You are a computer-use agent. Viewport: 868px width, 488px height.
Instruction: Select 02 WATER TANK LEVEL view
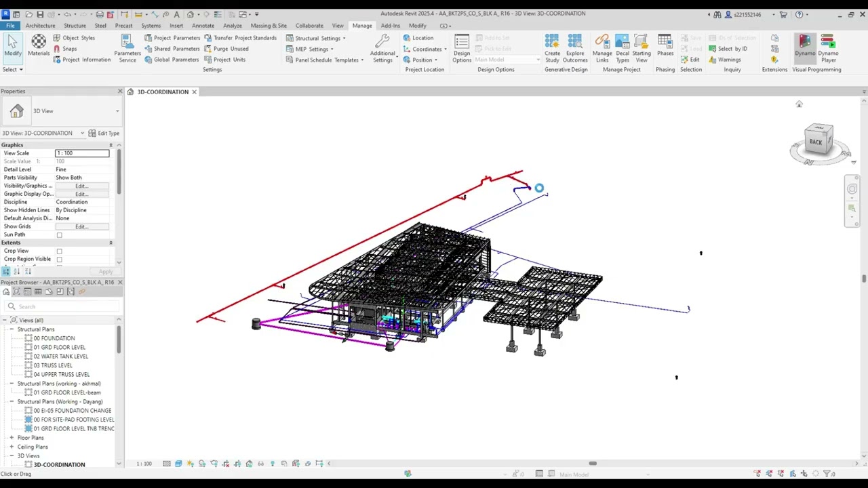point(60,357)
